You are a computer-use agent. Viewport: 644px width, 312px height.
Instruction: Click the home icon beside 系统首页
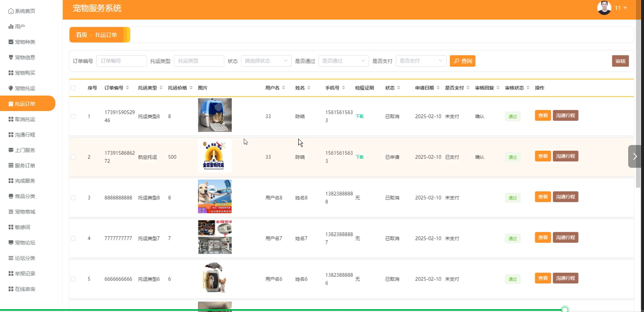point(11,11)
